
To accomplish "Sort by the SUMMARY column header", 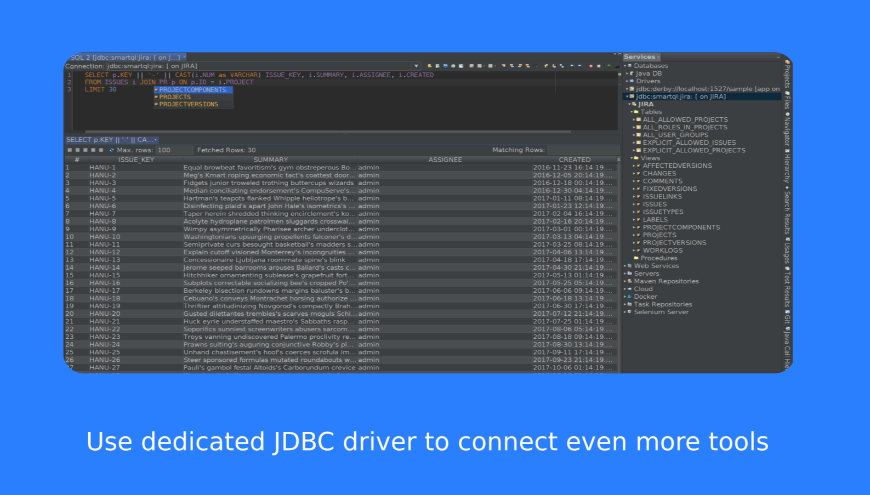I will pyautogui.click(x=270, y=160).
